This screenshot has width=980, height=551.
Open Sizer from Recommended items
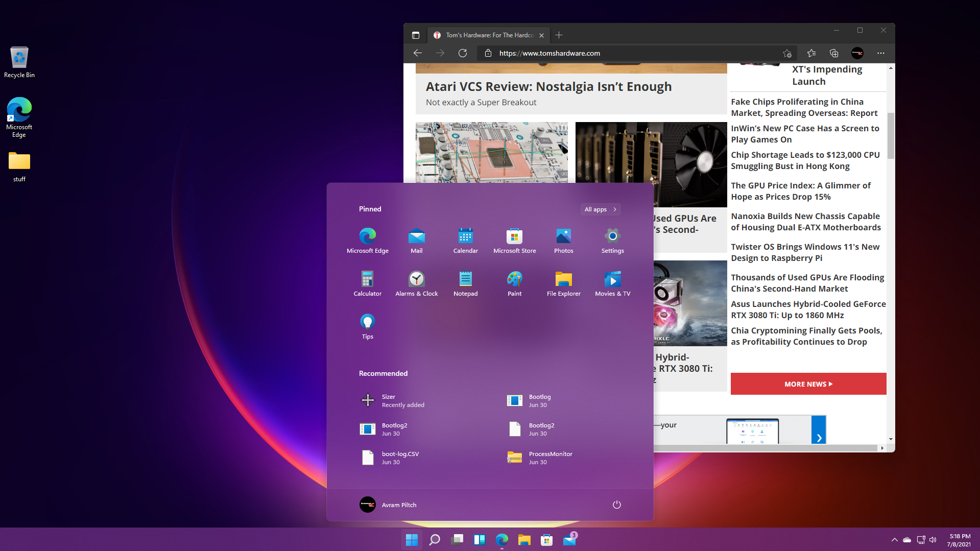[388, 400]
